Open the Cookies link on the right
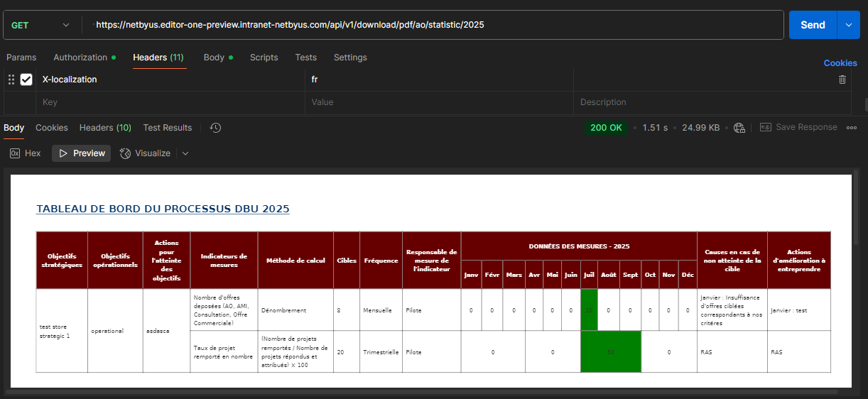868x399 pixels. coord(840,63)
